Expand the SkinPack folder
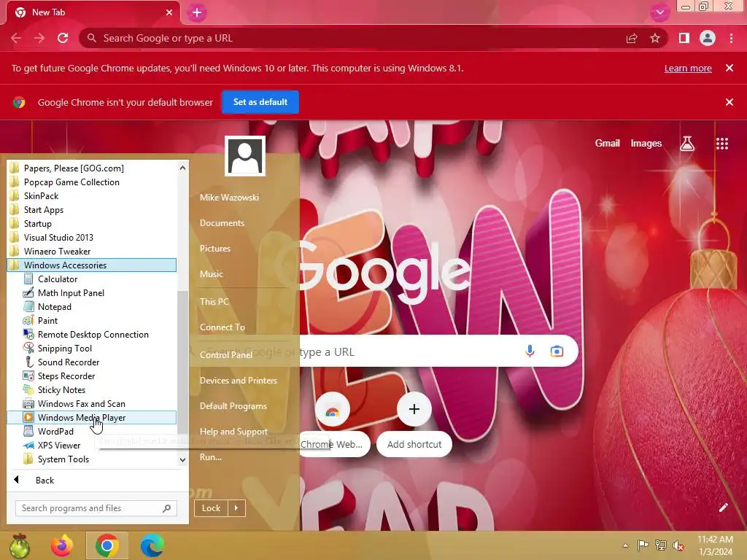The image size is (747, 560). 41,195
